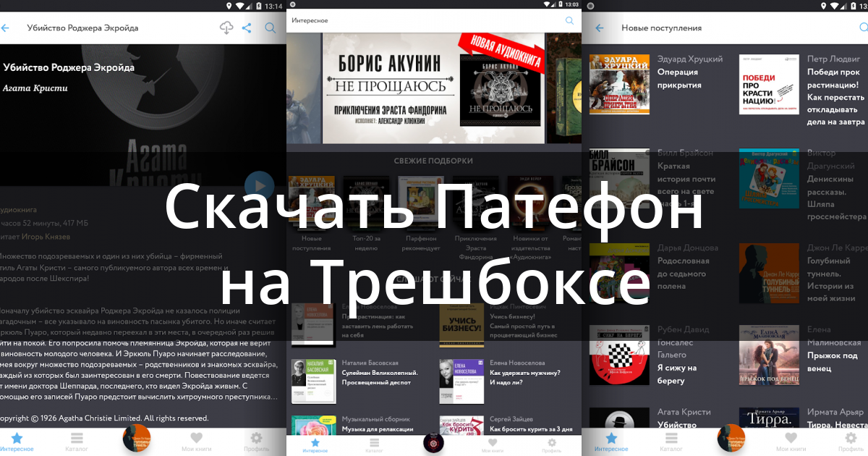Open Интересное tab on the Убийство Роджера Экройда screen
868x456 pixels.
[x=17, y=442]
